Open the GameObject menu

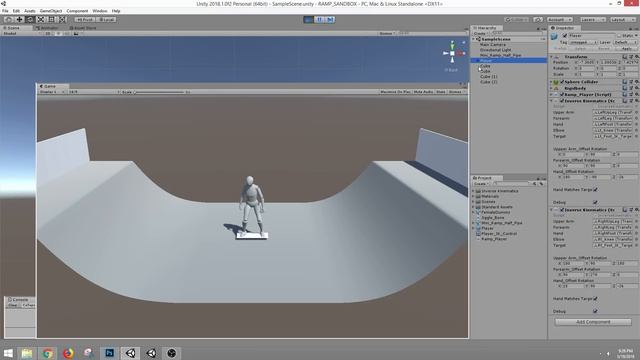pos(51,11)
